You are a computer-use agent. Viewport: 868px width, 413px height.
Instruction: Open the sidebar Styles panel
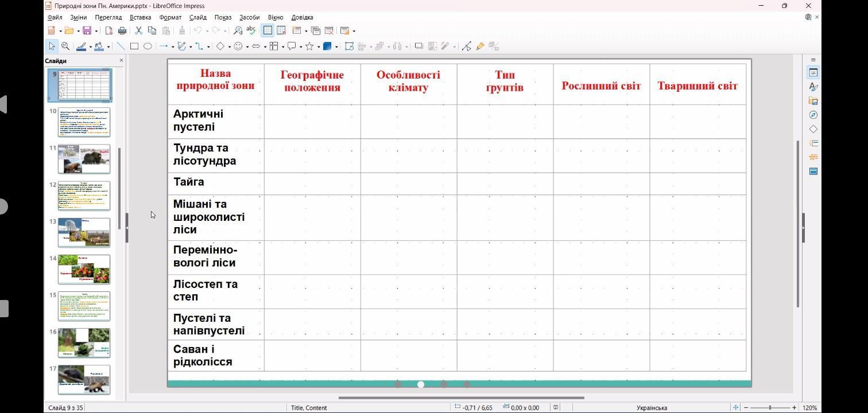(x=813, y=87)
